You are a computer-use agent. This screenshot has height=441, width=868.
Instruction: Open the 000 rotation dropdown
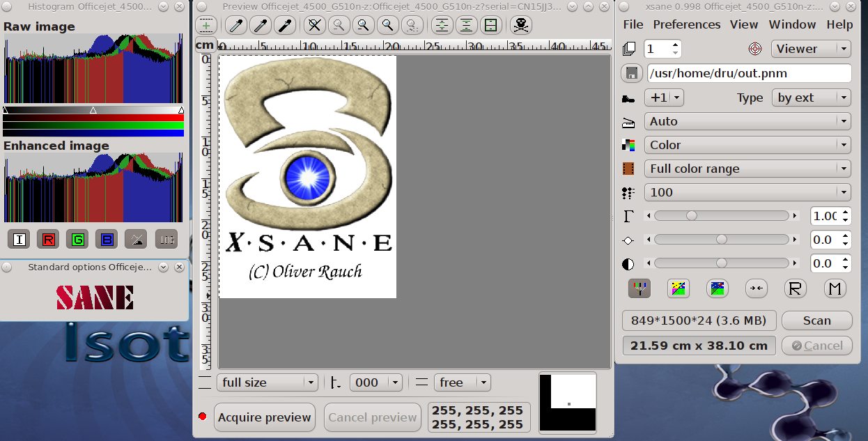point(376,382)
